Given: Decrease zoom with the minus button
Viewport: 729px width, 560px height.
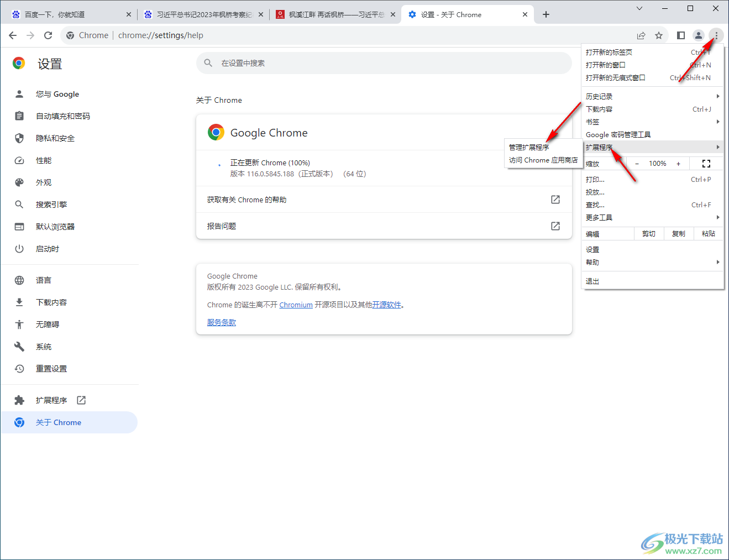Looking at the screenshot, I should (x=637, y=164).
